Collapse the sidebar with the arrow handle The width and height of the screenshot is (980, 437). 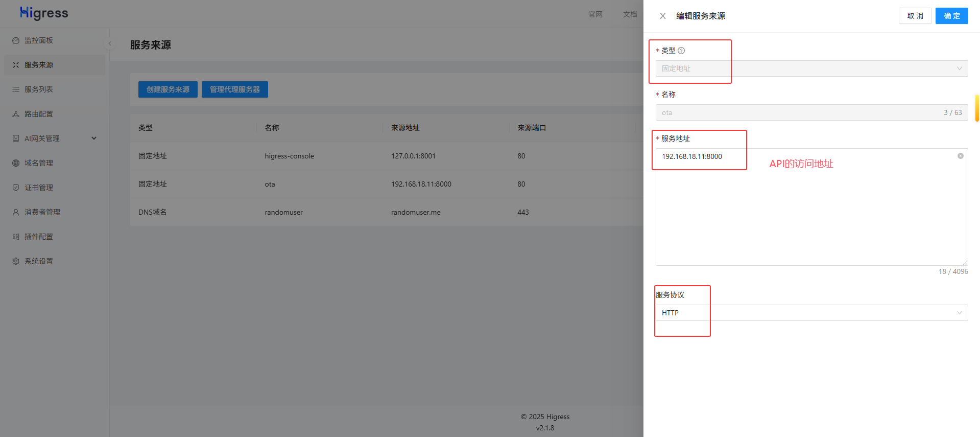(110, 43)
